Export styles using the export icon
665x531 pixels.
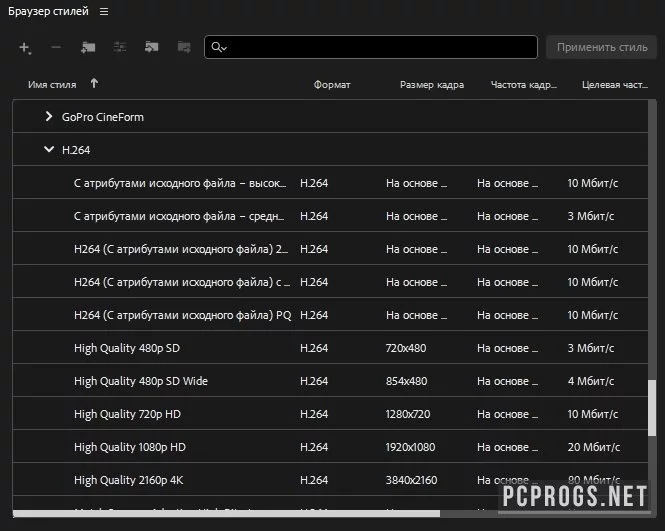[x=184, y=47]
